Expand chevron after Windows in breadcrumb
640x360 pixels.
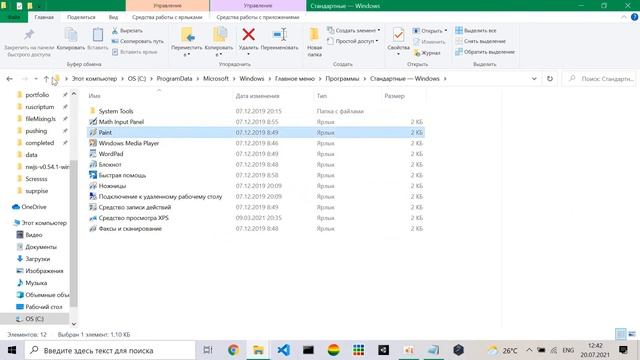[269, 79]
